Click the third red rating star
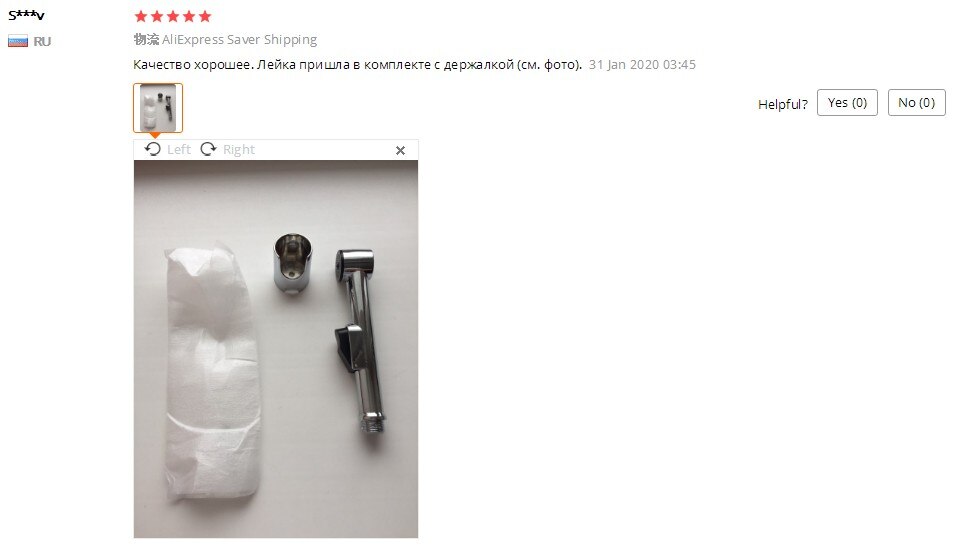Screen dimensions: 962x548 pyautogui.click(x=172, y=16)
